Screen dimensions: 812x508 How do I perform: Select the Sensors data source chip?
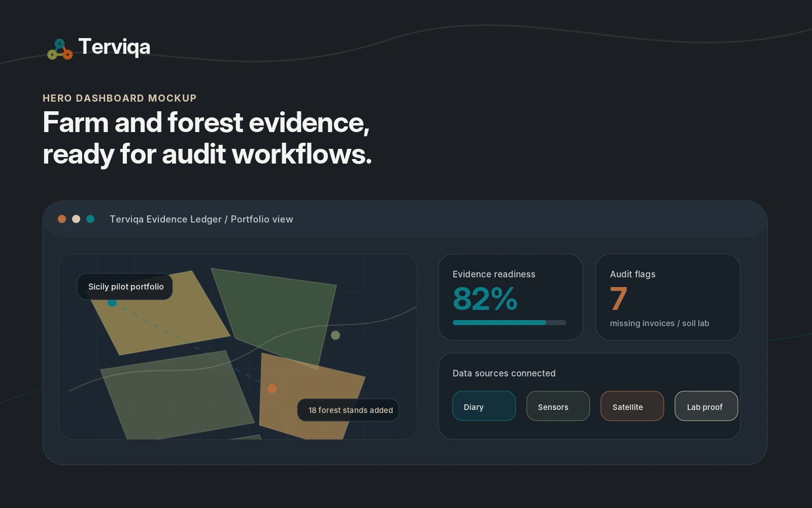click(558, 406)
